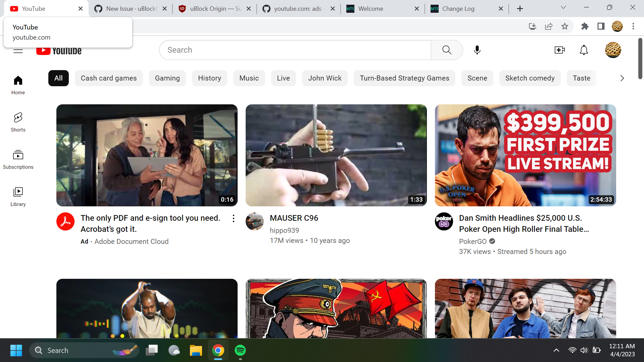Open the PokerGO channel name link
644x362 pixels.
473,241
